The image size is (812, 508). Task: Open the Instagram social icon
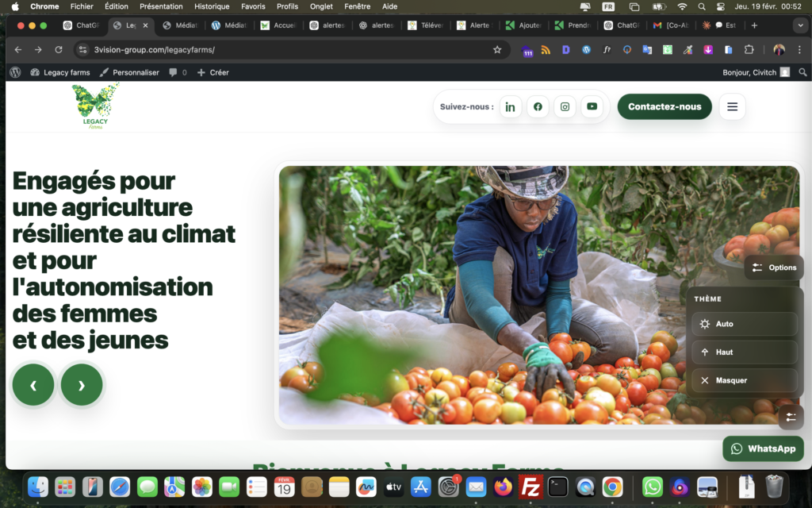click(565, 106)
